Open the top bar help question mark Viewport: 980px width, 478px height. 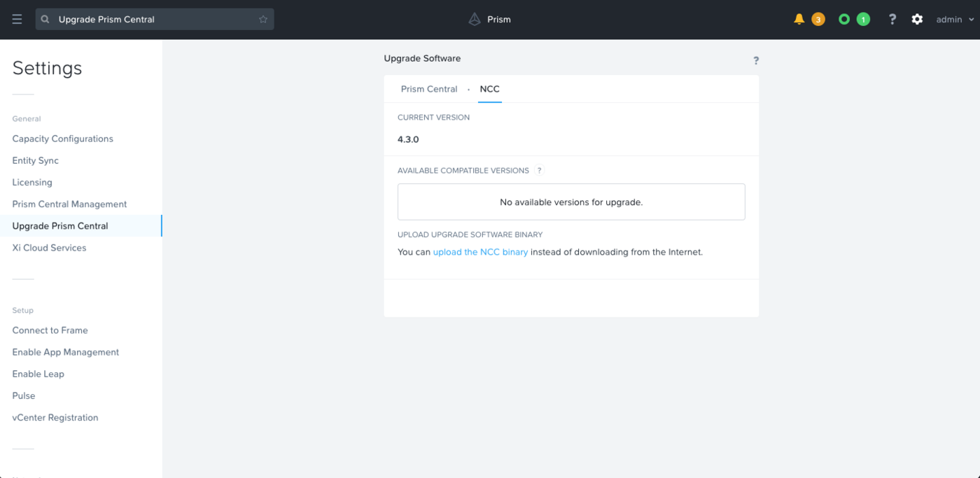pos(892,20)
